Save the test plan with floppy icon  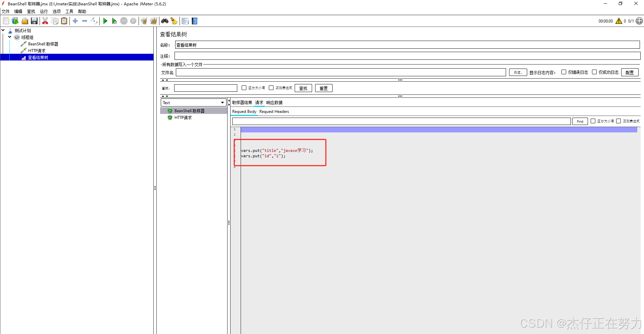34,21
